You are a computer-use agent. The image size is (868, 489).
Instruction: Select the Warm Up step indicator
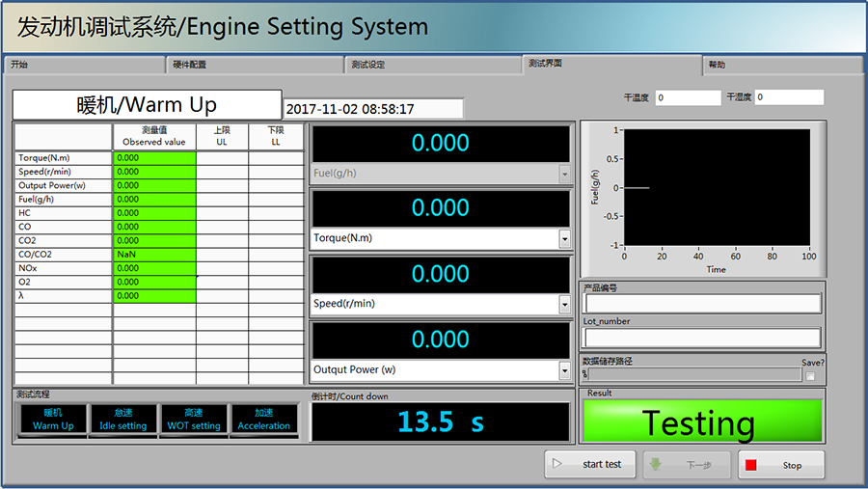click(x=52, y=419)
